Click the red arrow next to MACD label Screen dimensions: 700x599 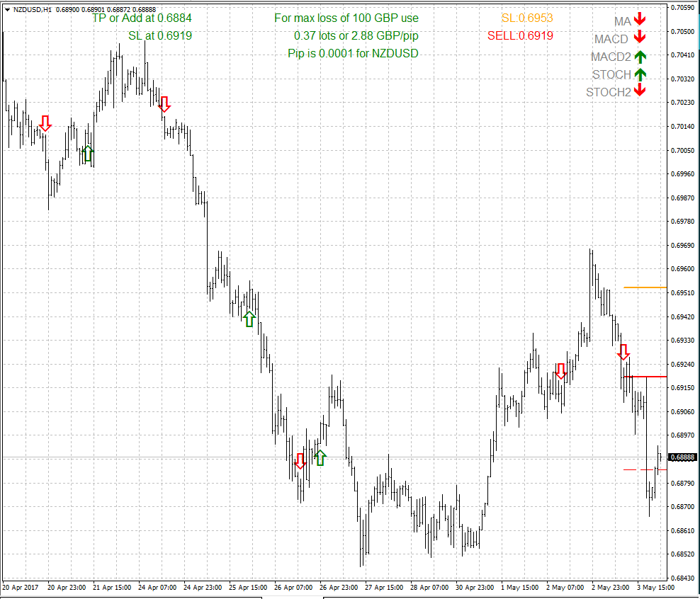[x=640, y=38]
